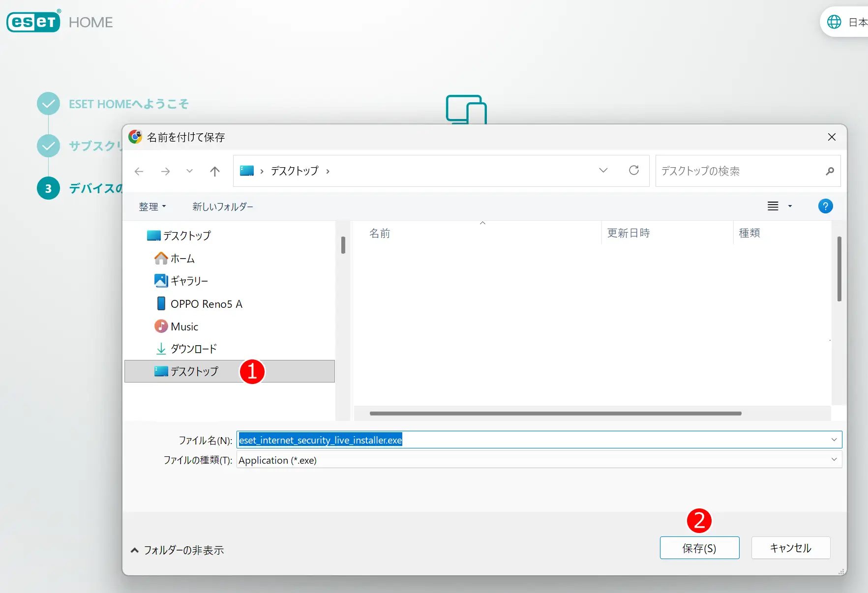Select highlighted デスクトップ folder in tree
Viewport: 868px width, 593px height.
point(230,371)
